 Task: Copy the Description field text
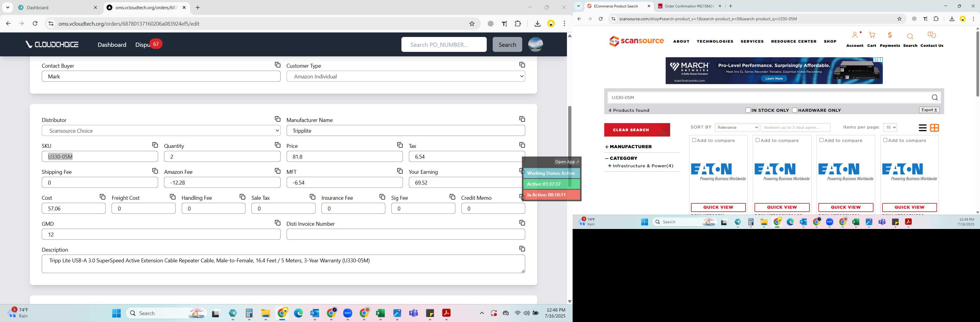click(x=522, y=249)
